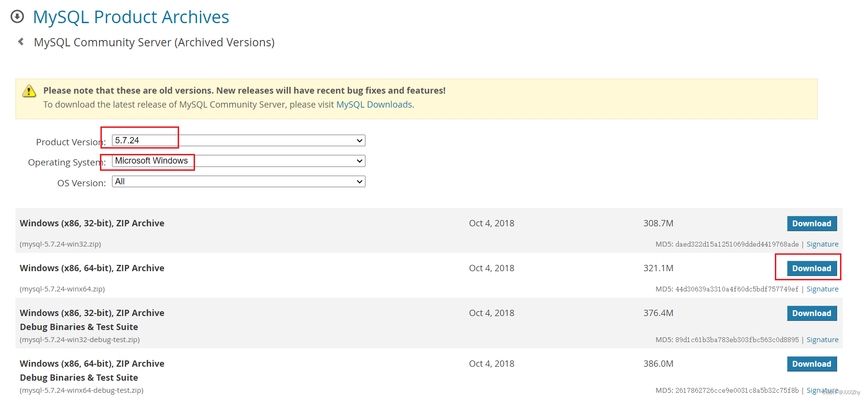Download the 64-bit ZIP Archive (321.1M)

pyautogui.click(x=812, y=268)
